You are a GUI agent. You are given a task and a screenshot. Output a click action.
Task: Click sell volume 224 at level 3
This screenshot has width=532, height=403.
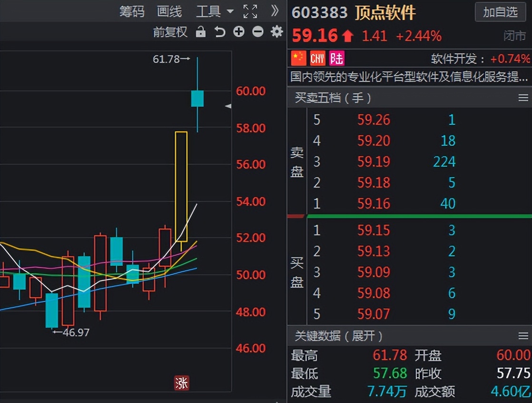pos(444,162)
